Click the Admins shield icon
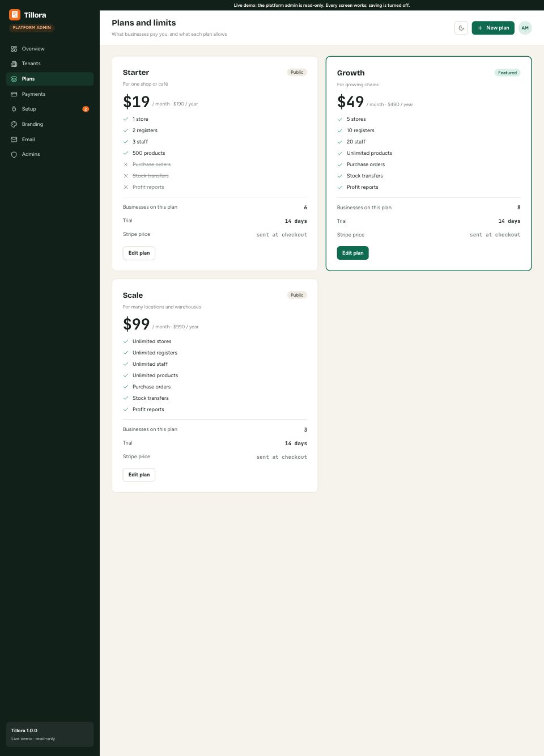544x756 pixels. 14,154
